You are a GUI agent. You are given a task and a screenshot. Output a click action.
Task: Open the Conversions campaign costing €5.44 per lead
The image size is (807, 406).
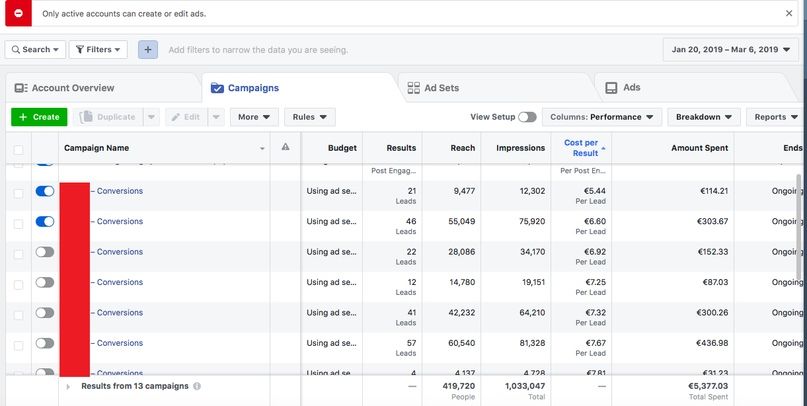(x=119, y=191)
